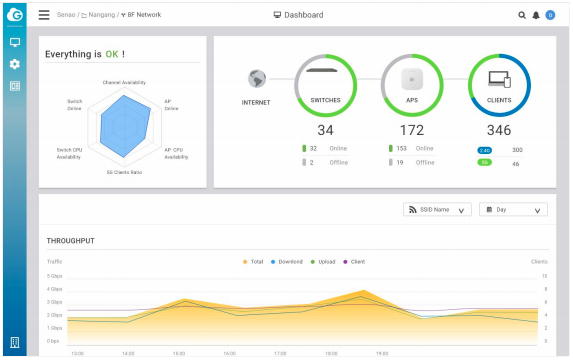573x360 pixels.
Task: Click the APs device ring
Action: 412,86
